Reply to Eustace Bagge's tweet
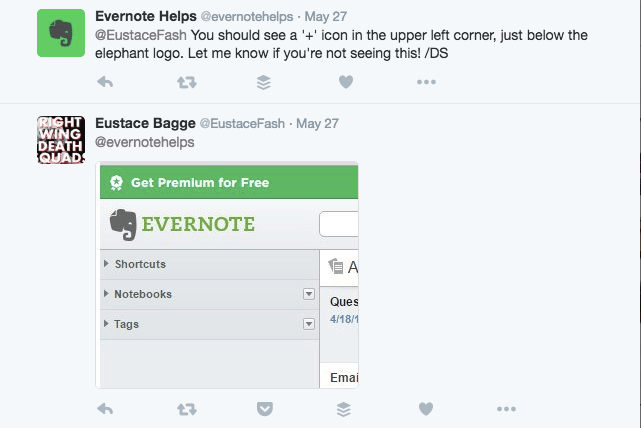641x428 pixels. click(105, 409)
